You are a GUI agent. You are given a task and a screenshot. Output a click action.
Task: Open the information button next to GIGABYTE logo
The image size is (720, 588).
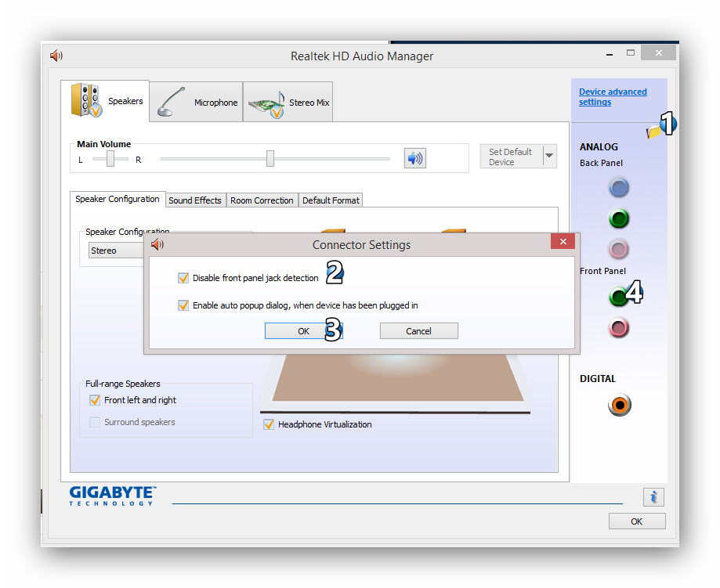(653, 497)
